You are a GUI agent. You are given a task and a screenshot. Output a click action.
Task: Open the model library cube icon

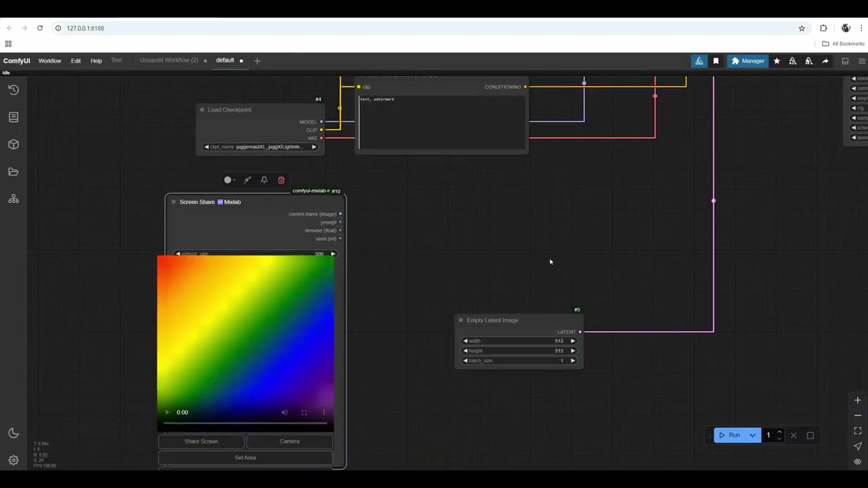click(x=14, y=144)
